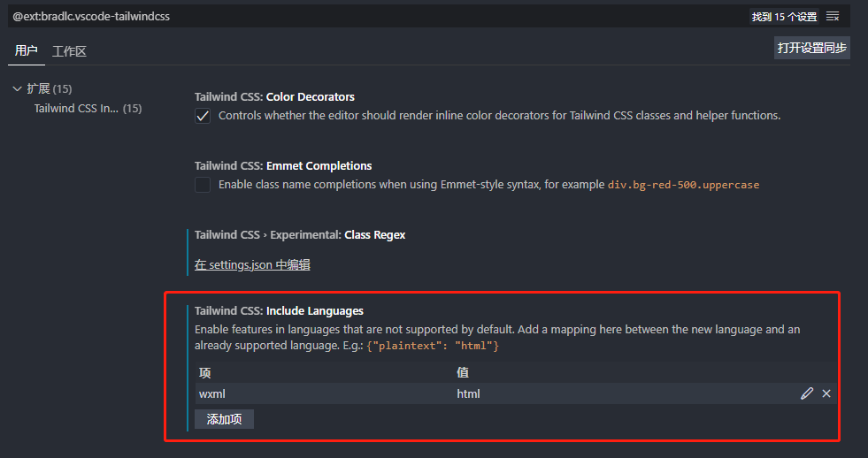Image resolution: width=868 pixels, height=458 pixels.
Task: Click the 打开设置同步 button
Action: pos(811,48)
